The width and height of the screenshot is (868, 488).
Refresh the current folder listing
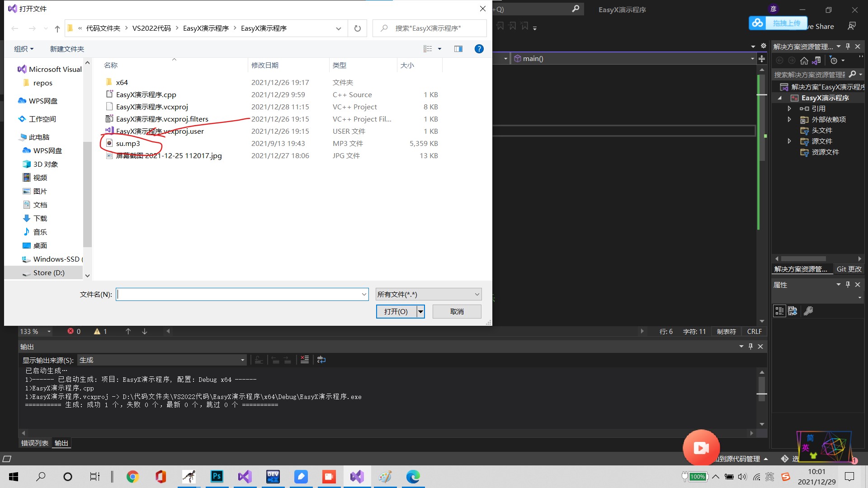point(357,28)
